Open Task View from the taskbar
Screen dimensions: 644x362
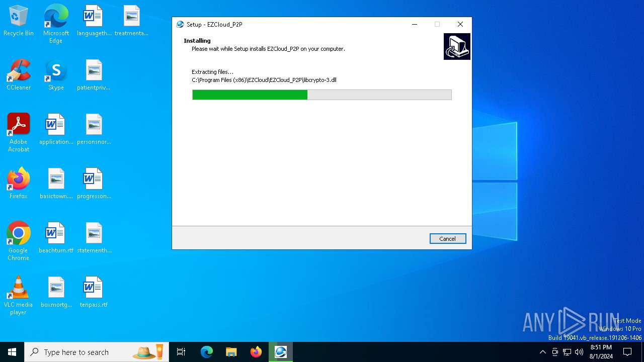pos(181,352)
